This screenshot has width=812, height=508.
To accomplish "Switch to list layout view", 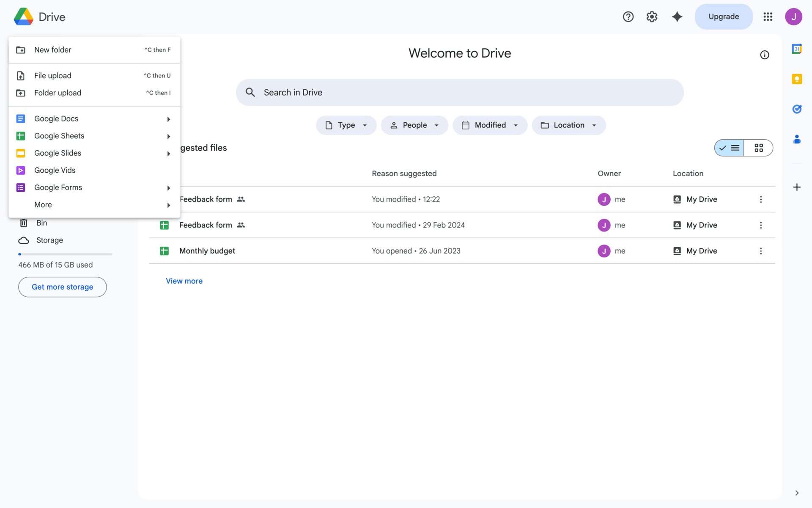I will pos(730,148).
